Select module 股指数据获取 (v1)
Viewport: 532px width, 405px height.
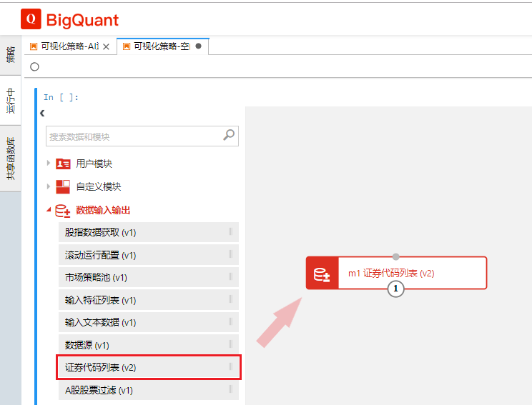[149, 232]
